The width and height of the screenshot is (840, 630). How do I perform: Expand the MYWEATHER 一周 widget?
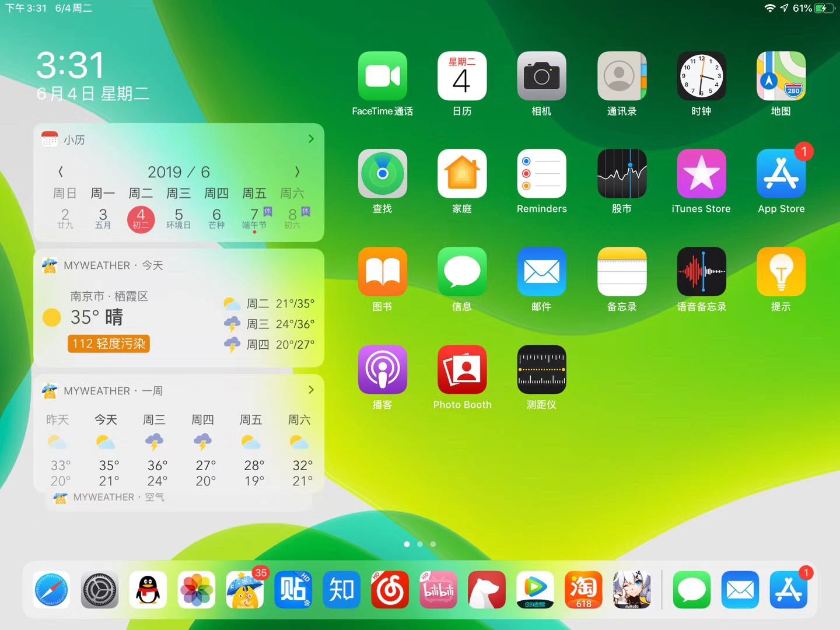click(311, 390)
